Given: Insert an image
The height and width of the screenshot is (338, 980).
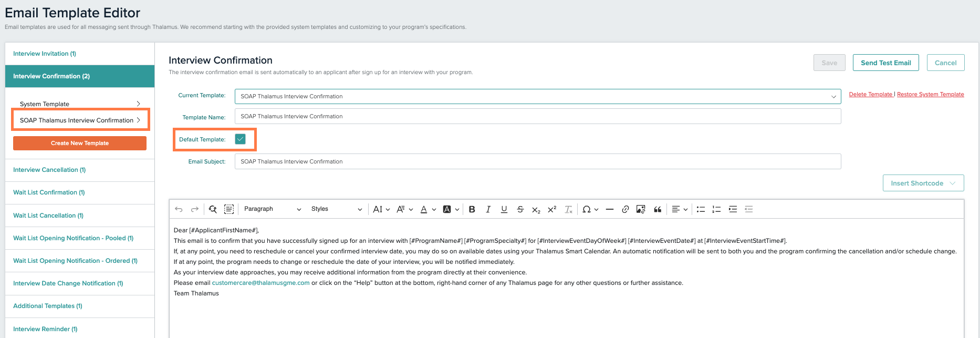Looking at the screenshot, I should pyautogui.click(x=641, y=209).
